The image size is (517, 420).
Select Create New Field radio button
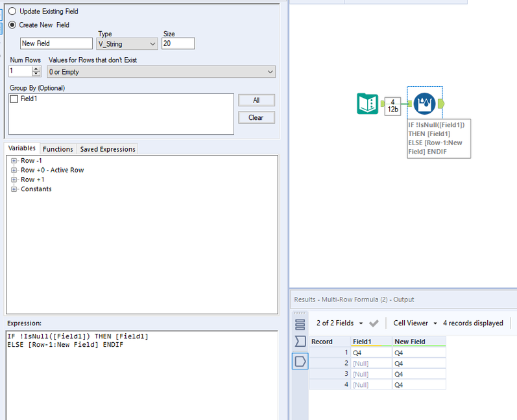pos(12,25)
